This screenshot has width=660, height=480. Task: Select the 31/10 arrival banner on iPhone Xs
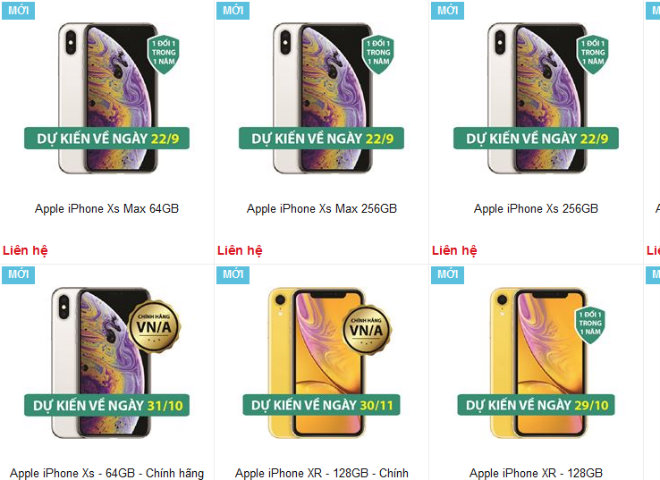107,405
